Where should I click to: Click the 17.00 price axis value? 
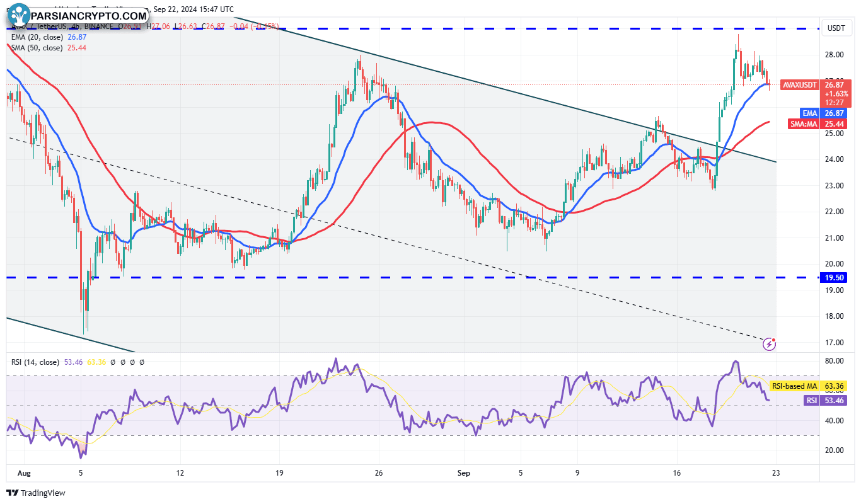[835, 343]
